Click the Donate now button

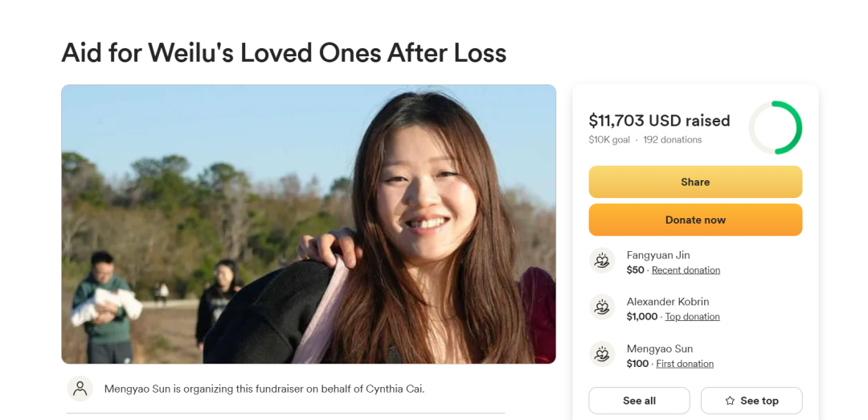pyautogui.click(x=695, y=220)
